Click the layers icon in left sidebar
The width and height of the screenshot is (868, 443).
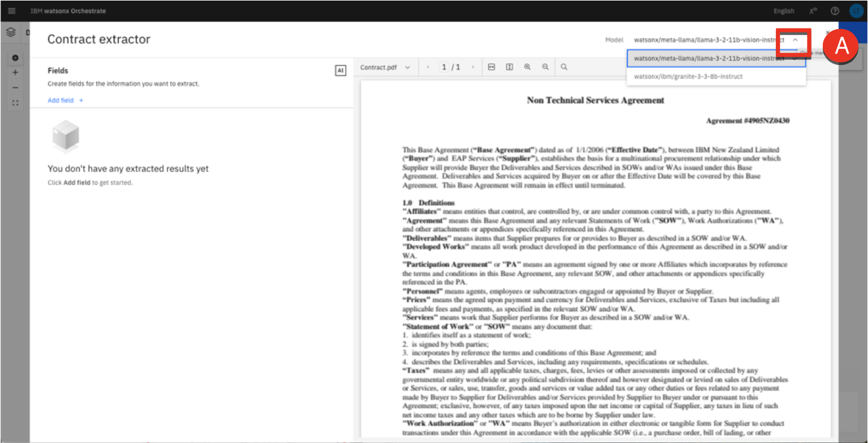(x=11, y=33)
